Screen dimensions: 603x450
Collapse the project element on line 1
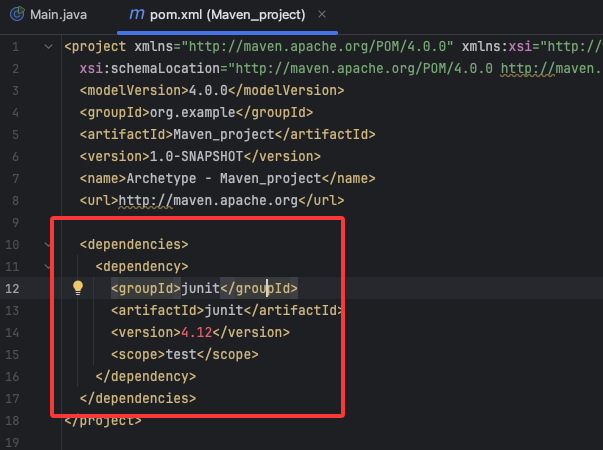coord(50,47)
